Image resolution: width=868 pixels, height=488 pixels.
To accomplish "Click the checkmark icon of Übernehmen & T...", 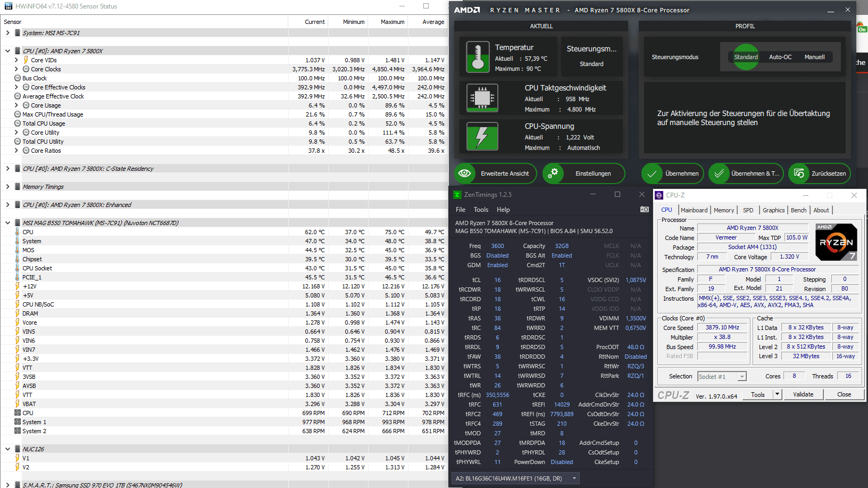I will click(719, 173).
